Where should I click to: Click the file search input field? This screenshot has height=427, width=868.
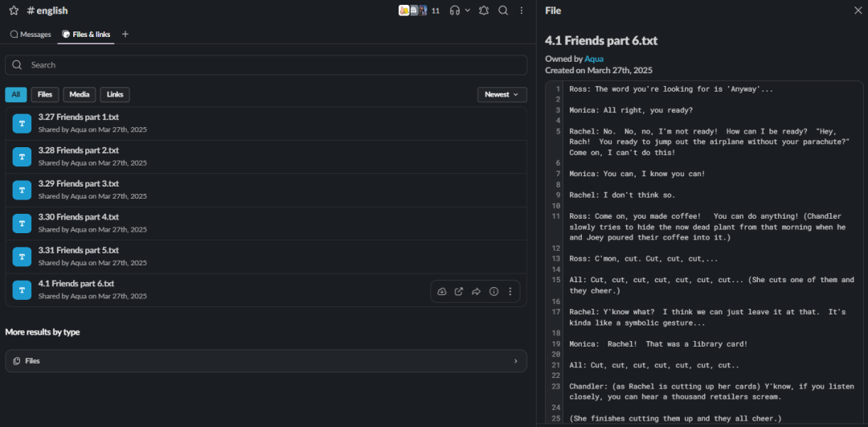[266, 65]
